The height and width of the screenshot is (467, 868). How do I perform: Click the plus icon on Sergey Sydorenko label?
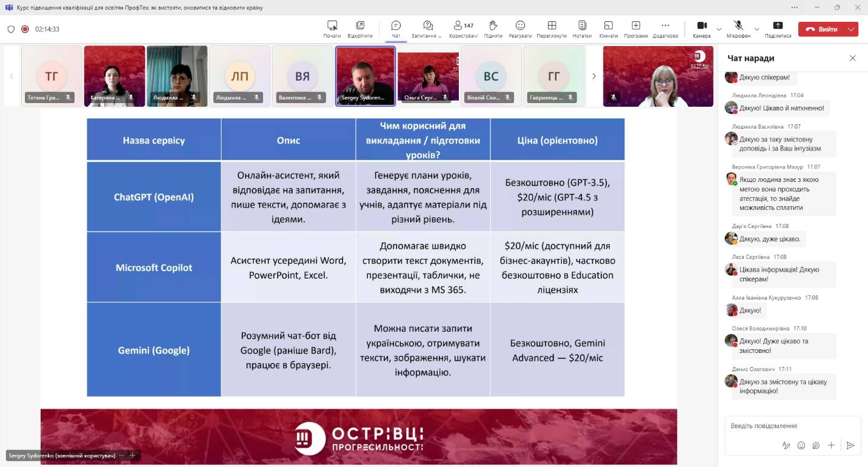coord(132,455)
